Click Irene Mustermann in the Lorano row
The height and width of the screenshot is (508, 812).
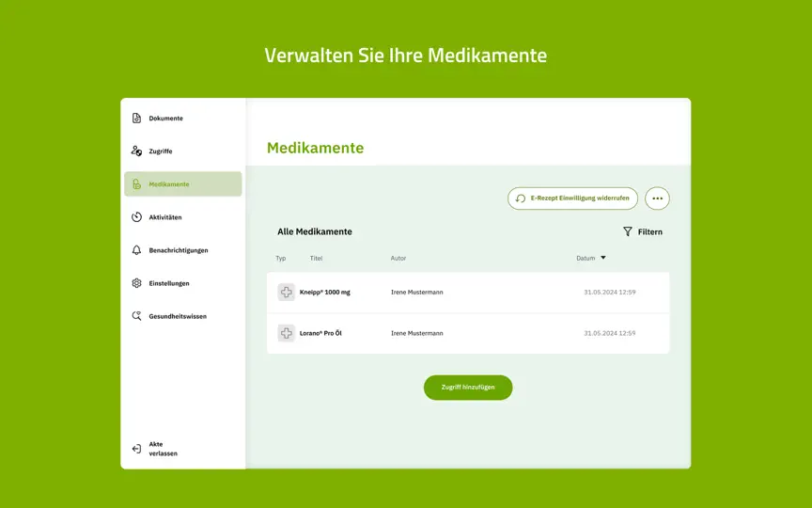[x=417, y=333]
